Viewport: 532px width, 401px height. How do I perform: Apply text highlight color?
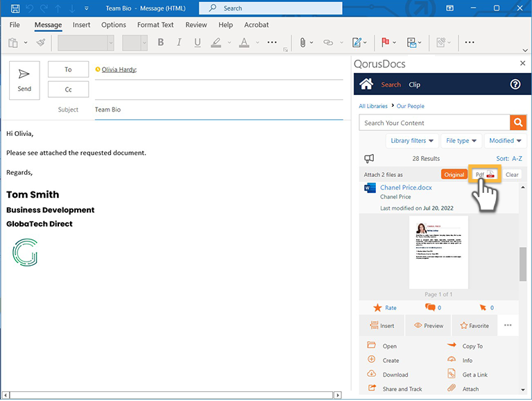point(216,42)
